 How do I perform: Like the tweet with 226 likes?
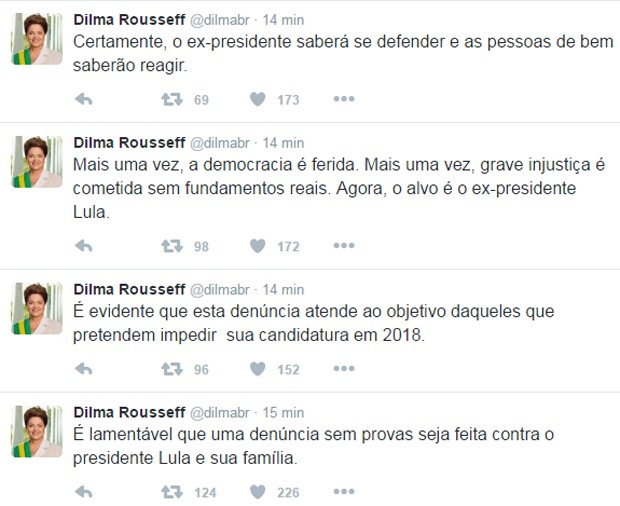[x=257, y=492]
